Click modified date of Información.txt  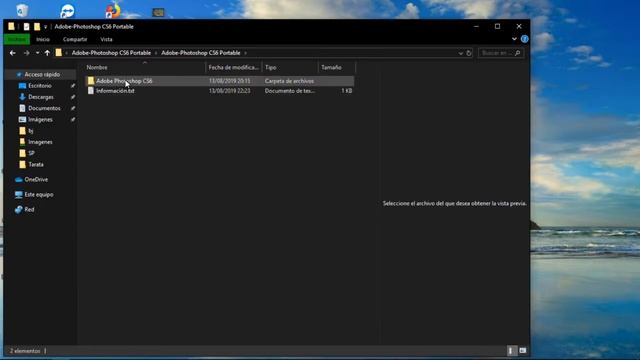click(229, 91)
